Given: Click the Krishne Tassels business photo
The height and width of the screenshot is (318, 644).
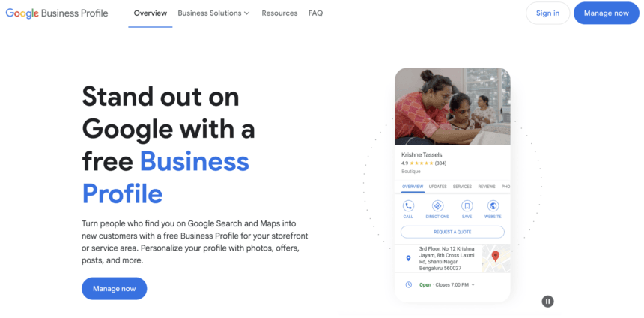Looking at the screenshot, I should (452, 106).
